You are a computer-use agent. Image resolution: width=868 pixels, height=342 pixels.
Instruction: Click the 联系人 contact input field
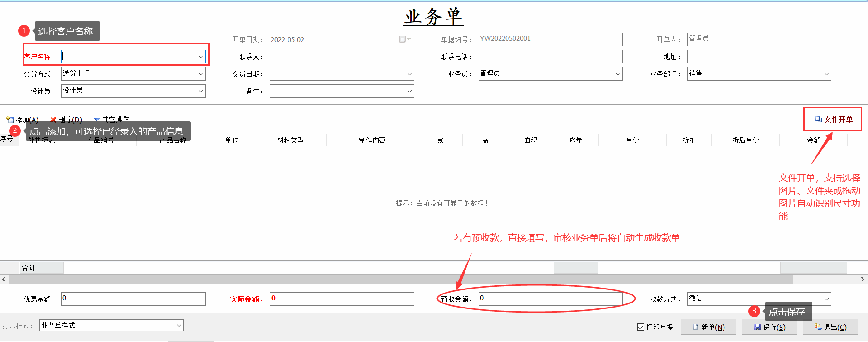341,57
